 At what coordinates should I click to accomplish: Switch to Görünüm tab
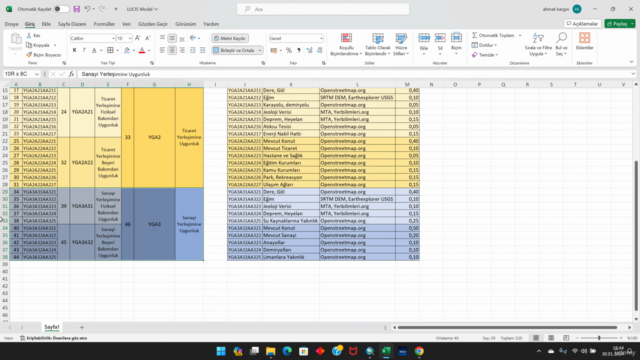tap(186, 24)
